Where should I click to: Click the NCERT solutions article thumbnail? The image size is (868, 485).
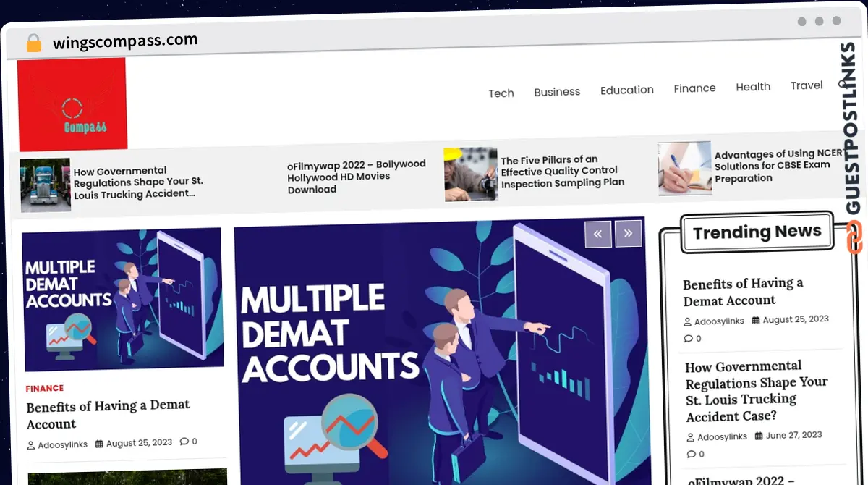coord(684,168)
